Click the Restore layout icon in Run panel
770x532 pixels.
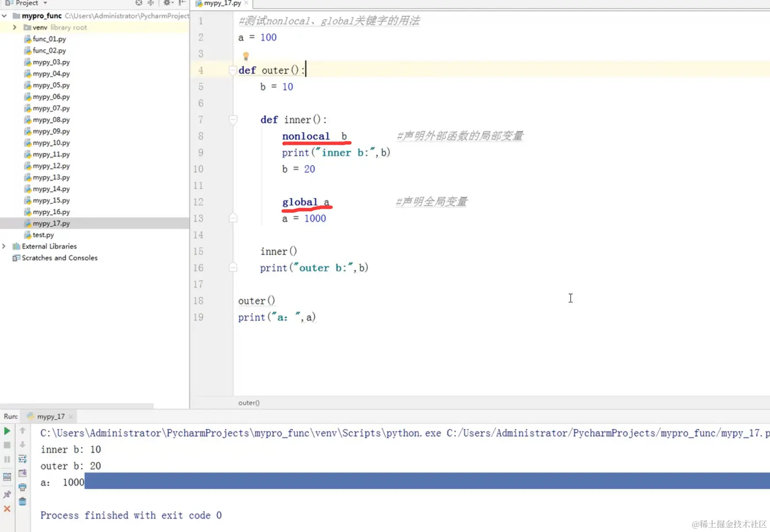7,477
